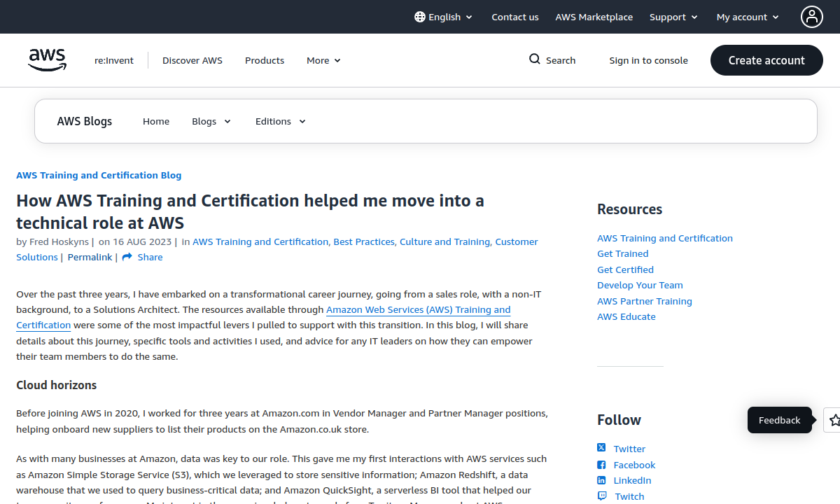Click the AWS logo
This screenshot has height=504, width=840.
point(48,60)
